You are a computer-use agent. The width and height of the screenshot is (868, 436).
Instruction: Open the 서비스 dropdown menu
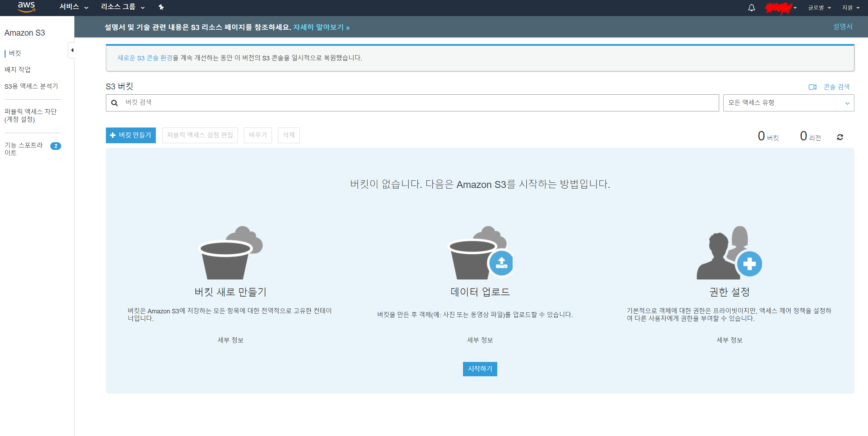coord(74,7)
